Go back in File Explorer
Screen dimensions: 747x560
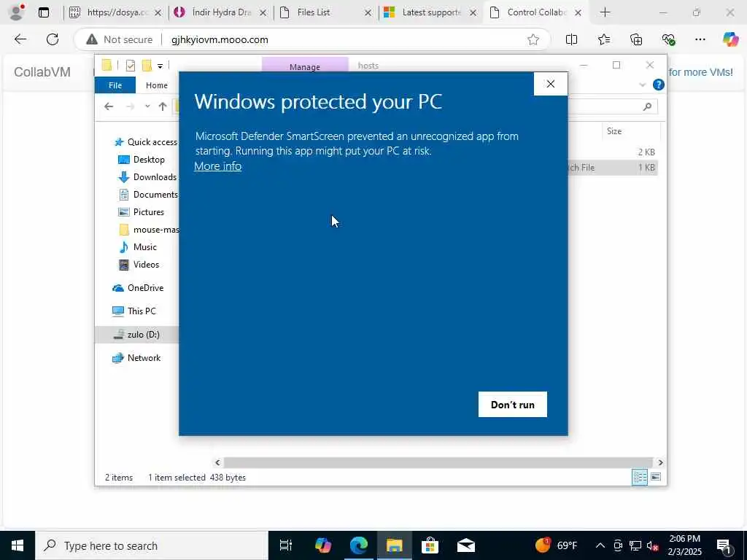pos(109,106)
